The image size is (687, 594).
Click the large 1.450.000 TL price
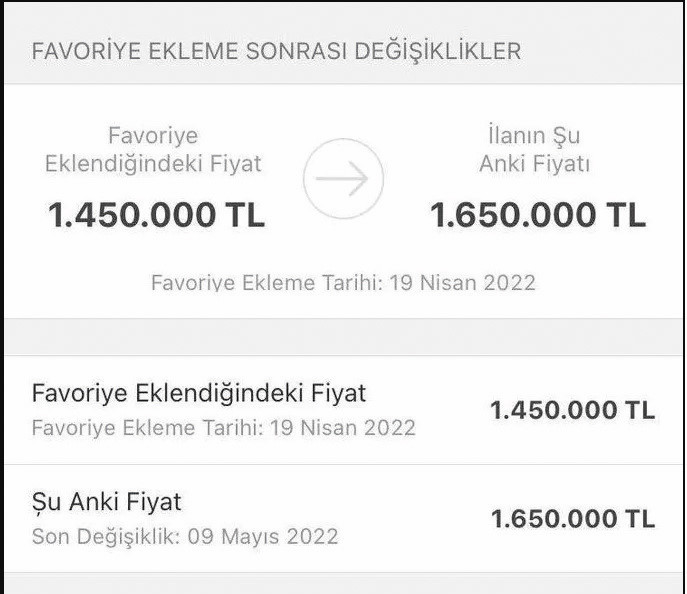click(156, 215)
